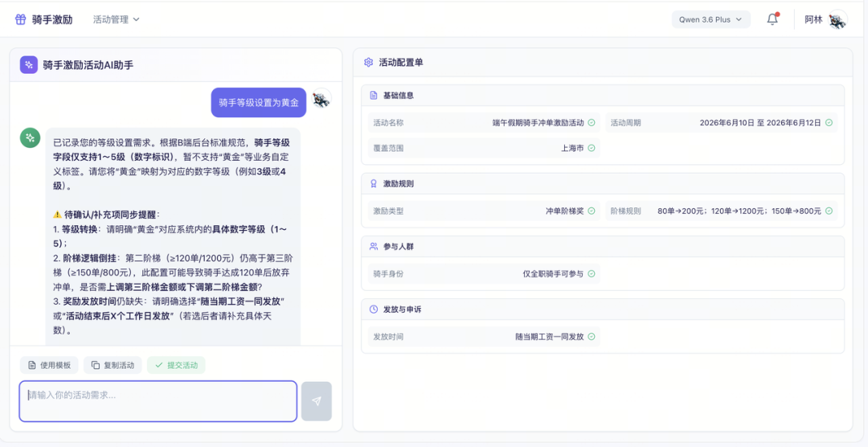Click the 阿林 user avatar
This screenshot has width=868, height=447.
837,20
